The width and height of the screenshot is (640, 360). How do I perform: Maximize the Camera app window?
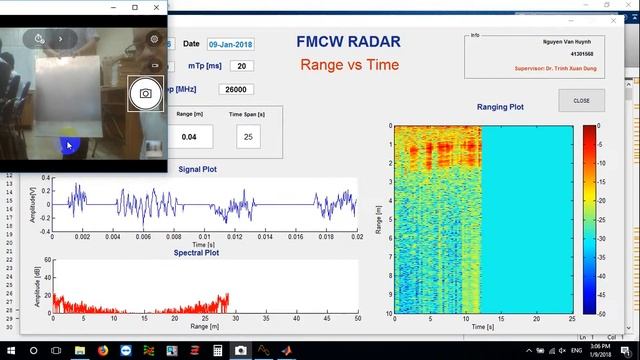coord(135,7)
